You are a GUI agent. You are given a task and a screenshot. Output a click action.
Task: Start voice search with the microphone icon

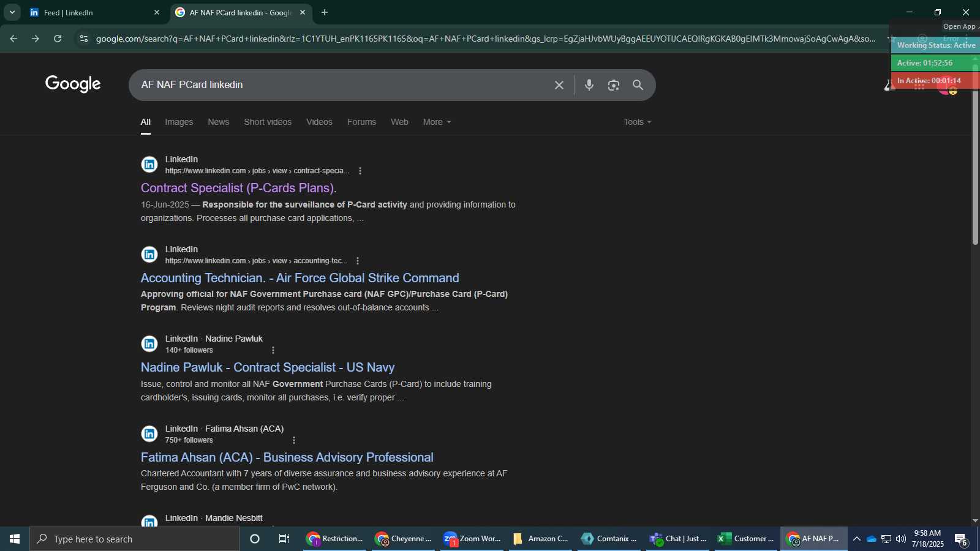[589, 85]
